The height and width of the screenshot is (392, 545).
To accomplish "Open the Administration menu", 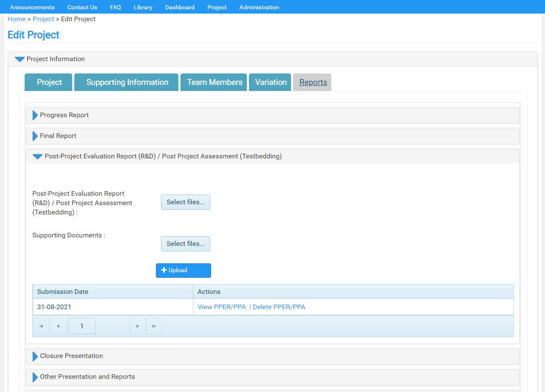I will (x=259, y=7).
